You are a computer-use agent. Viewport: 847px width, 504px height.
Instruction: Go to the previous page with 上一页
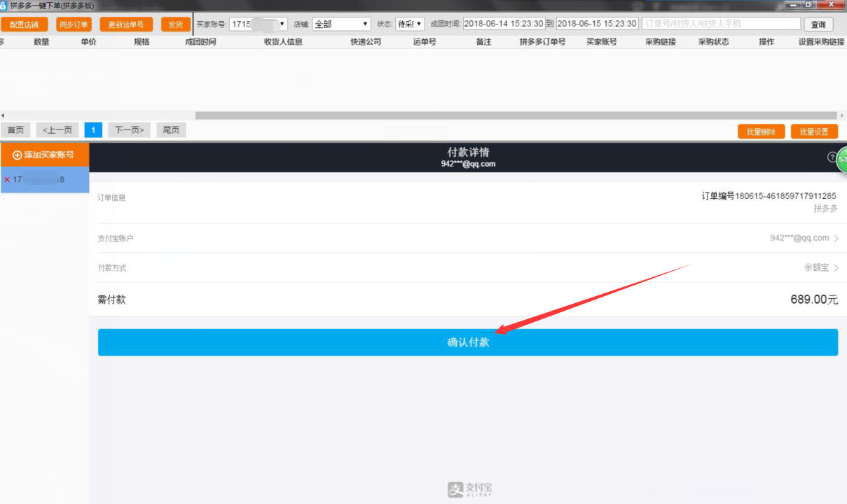57,130
